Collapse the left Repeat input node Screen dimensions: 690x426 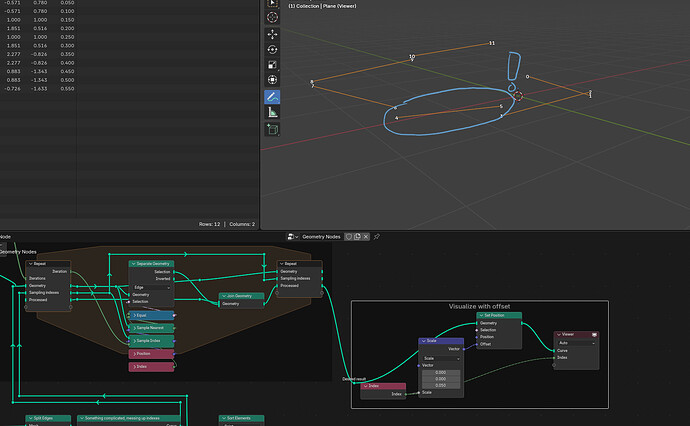30,264
